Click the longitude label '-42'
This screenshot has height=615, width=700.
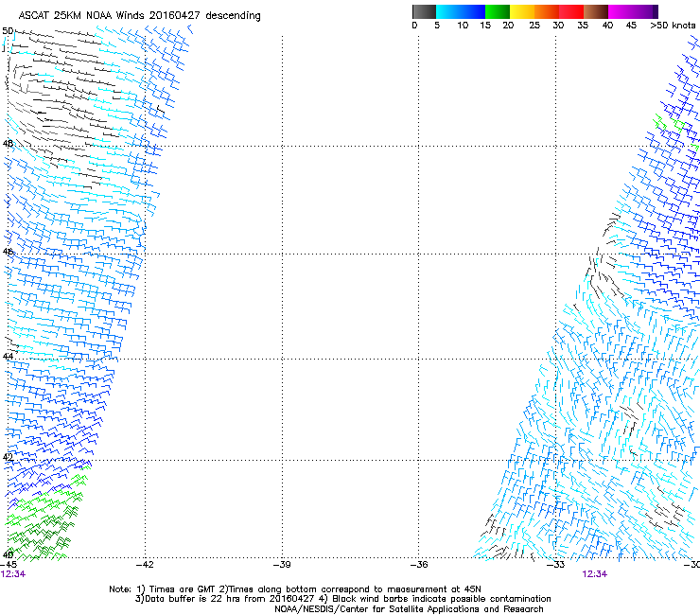(x=145, y=565)
